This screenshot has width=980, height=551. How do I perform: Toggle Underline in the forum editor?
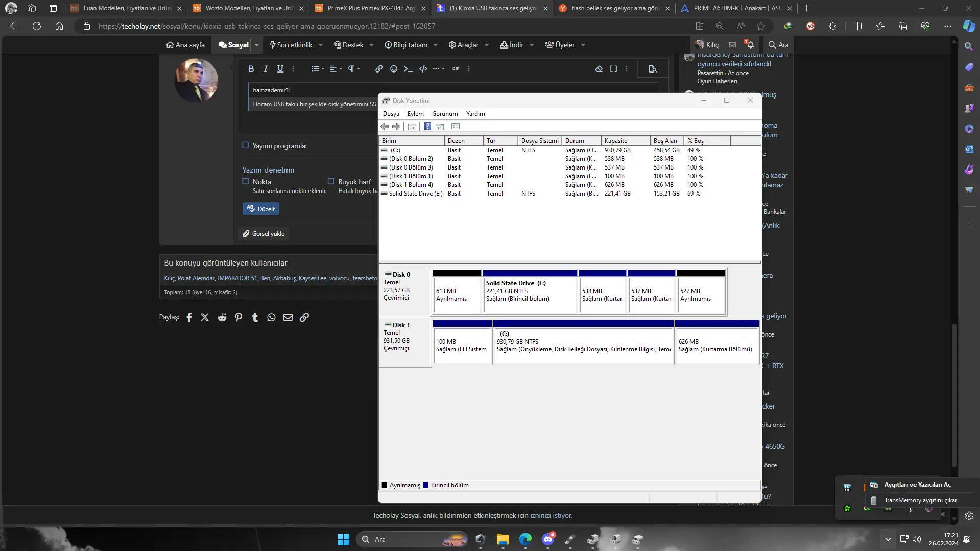coord(280,69)
